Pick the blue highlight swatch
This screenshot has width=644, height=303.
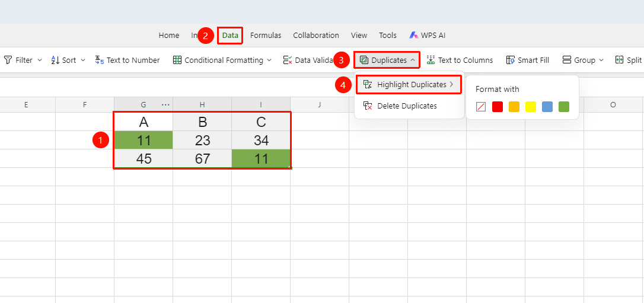click(x=547, y=107)
